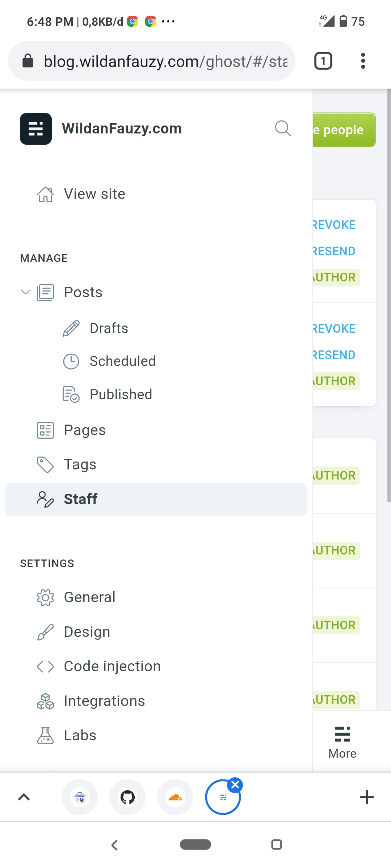Open Labs flask icon
391x868 pixels.
(x=45, y=736)
